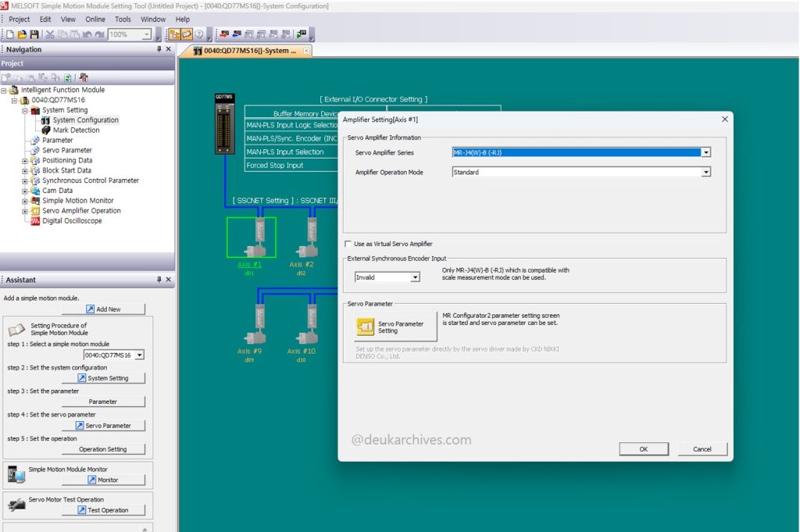Expand the Block Start Data tree node
The height and width of the screenshot is (532, 800).
pyautogui.click(x=24, y=171)
